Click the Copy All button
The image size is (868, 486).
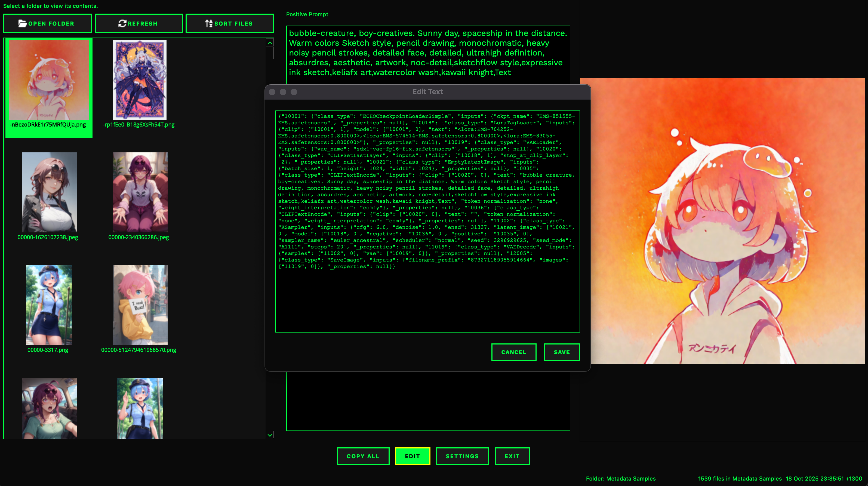363,456
